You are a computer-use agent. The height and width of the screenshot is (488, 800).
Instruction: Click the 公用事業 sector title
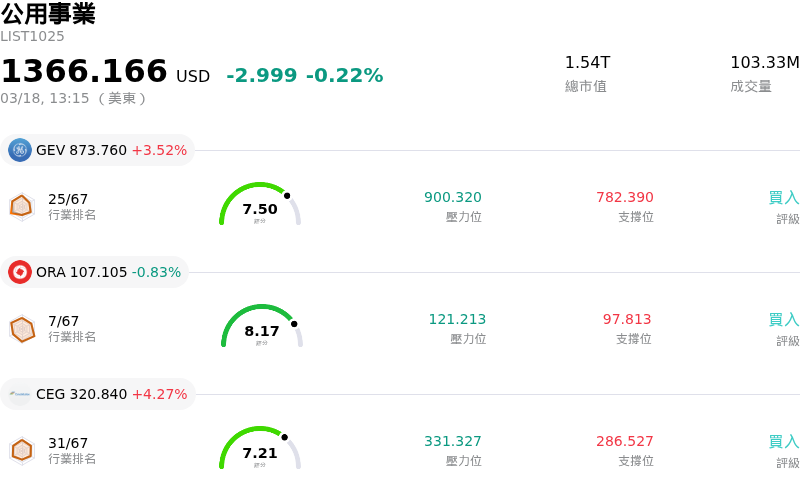click(48, 14)
